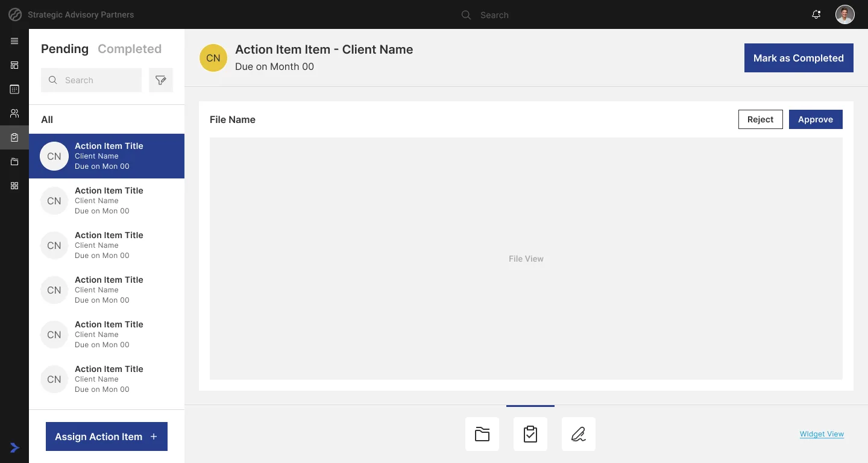This screenshot has height=463, width=868.
Task: Focus the global Search field in top bar
Action: pos(494,15)
